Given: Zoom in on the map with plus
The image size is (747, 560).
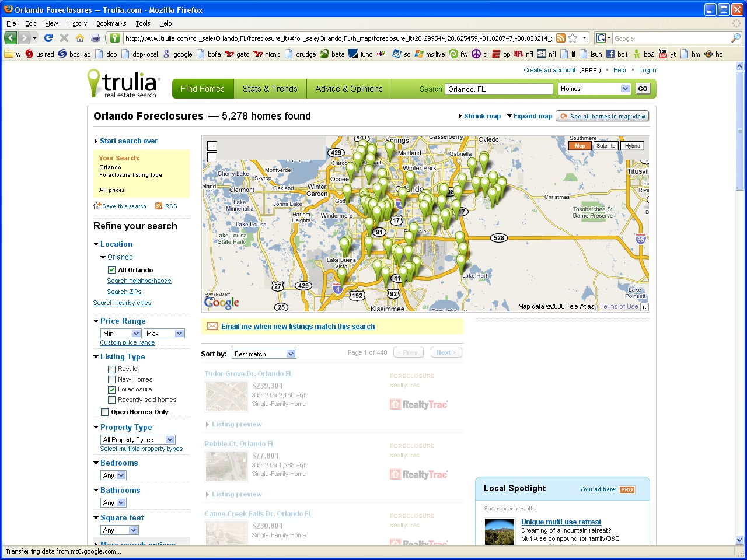Looking at the screenshot, I should point(212,146).
